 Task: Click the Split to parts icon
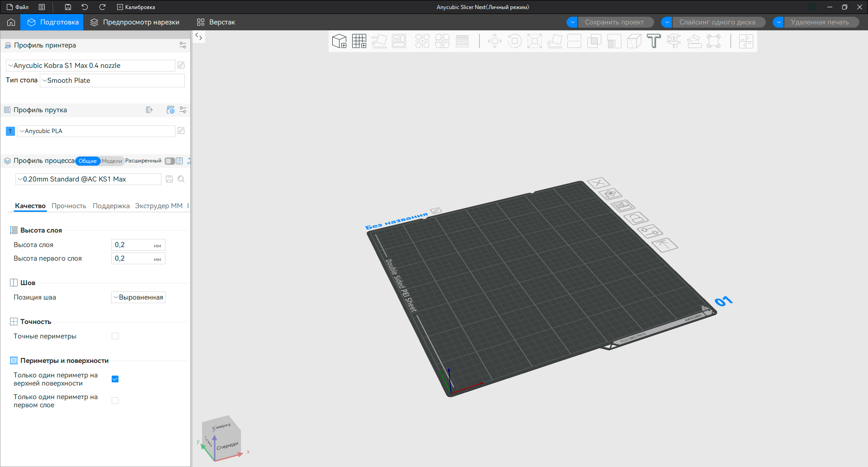[442, 41]
